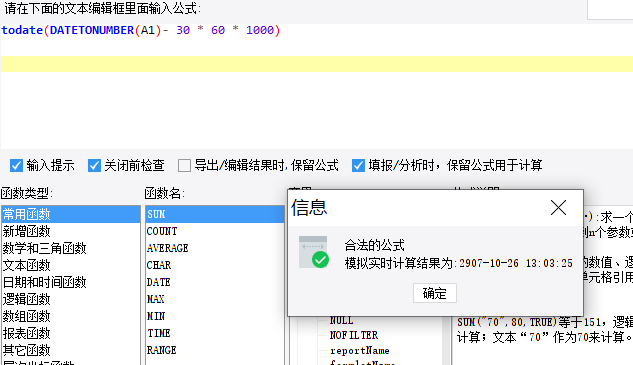Click DATETONUMBER in the formula text
The image size is (633, 365).
(x=92, y=30)
